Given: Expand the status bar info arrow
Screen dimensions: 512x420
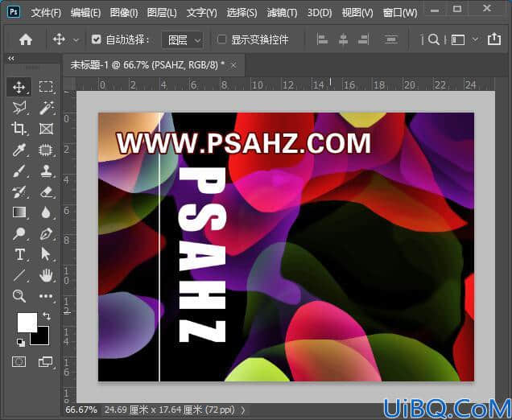Looking at the screenshot, I should coord(243,410).
